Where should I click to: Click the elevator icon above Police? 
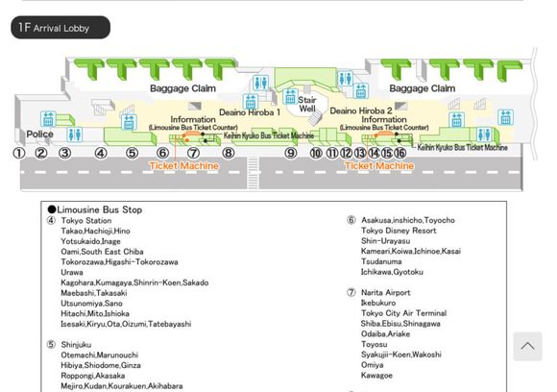click(48, 119)
